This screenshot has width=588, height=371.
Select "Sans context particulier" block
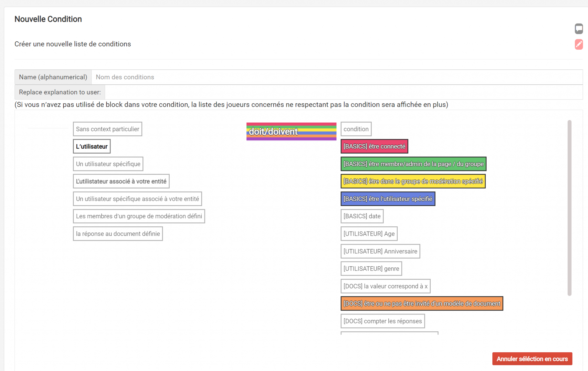[x=107, y=129]
